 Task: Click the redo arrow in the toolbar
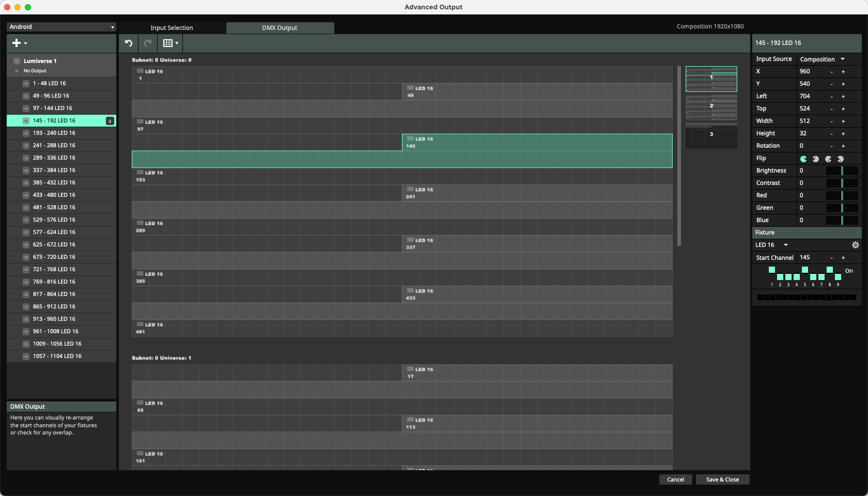pyautogui.click(x=148, y=43)
